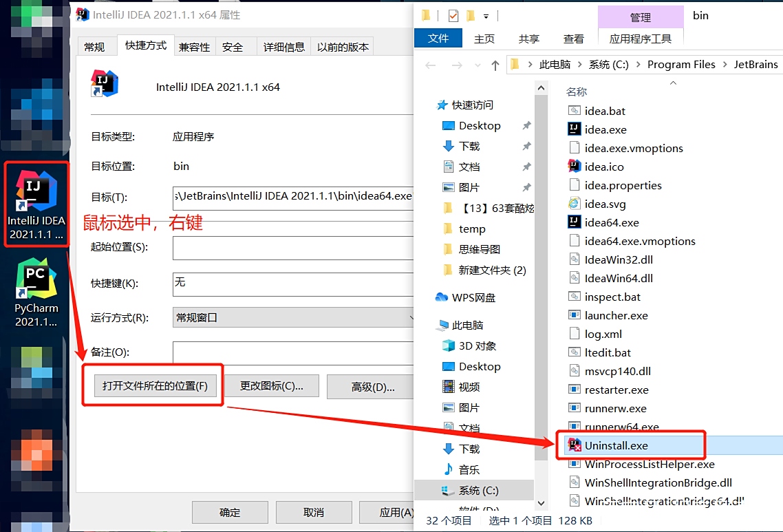Click the 取消 button
The width and height of the screenshot is (783, 532).
pyautogui.click(x=314, y=512)
